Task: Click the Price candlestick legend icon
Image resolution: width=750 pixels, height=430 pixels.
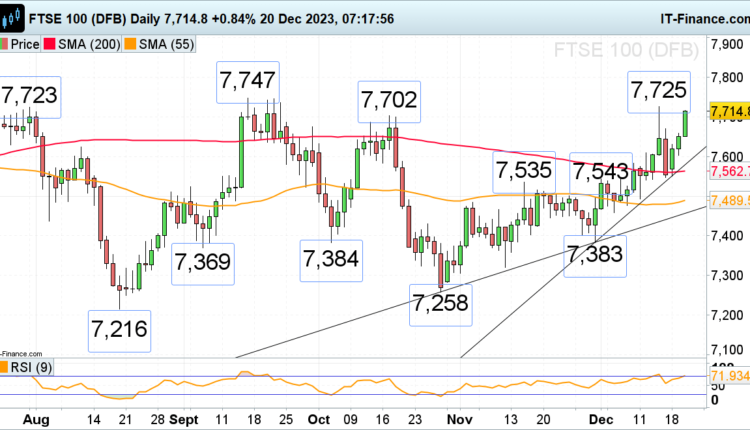Action: [4, 44]
